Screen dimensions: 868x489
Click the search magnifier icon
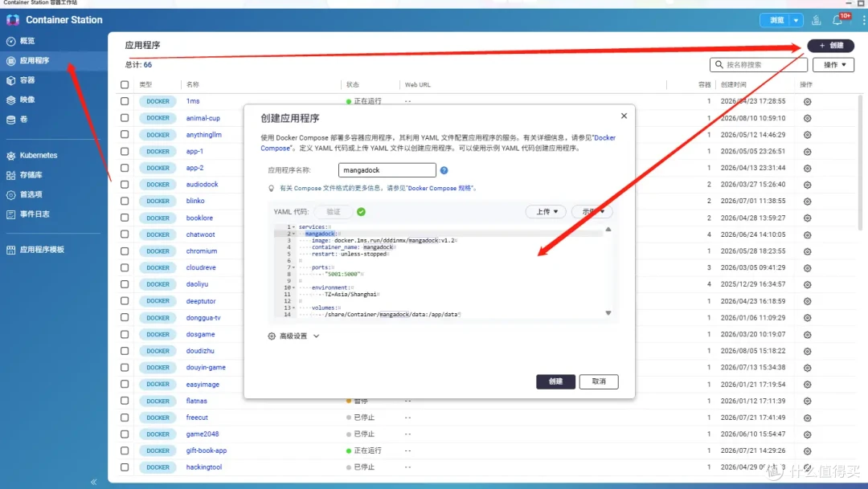point(719,65)
